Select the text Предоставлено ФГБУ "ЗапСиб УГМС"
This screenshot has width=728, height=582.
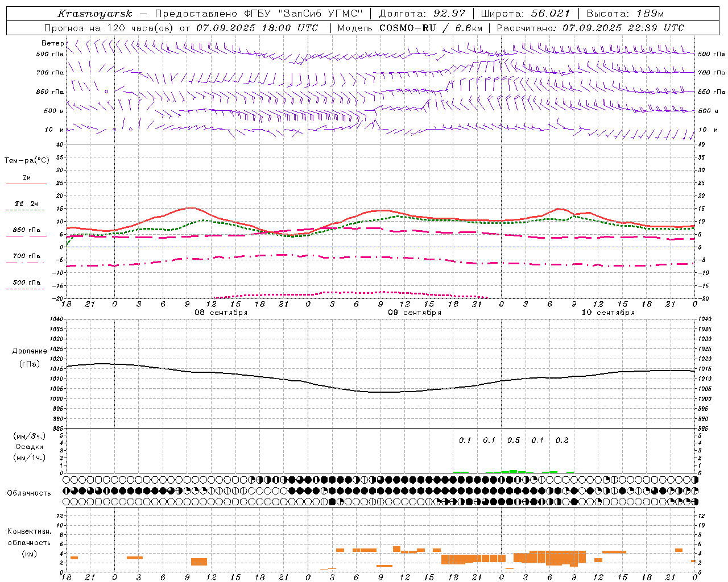[259, 14]
